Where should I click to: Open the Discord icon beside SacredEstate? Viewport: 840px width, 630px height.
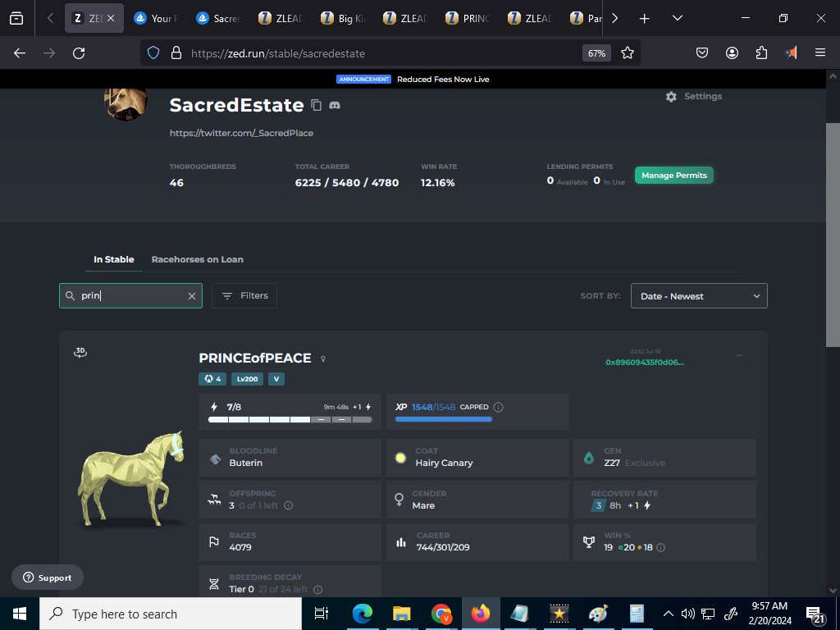coord(335,105)
